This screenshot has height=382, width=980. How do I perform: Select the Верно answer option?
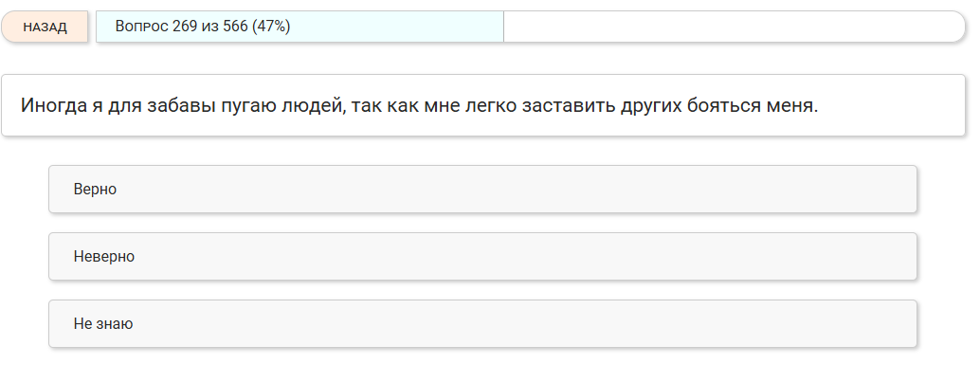point(482,190)
